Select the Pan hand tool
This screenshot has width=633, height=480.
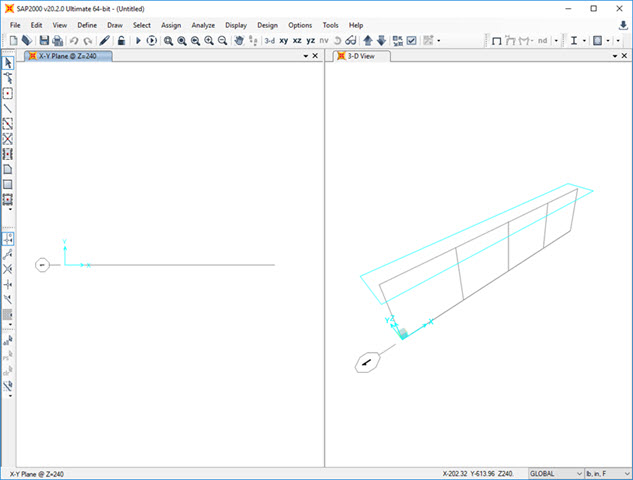[x=238, y=41]
